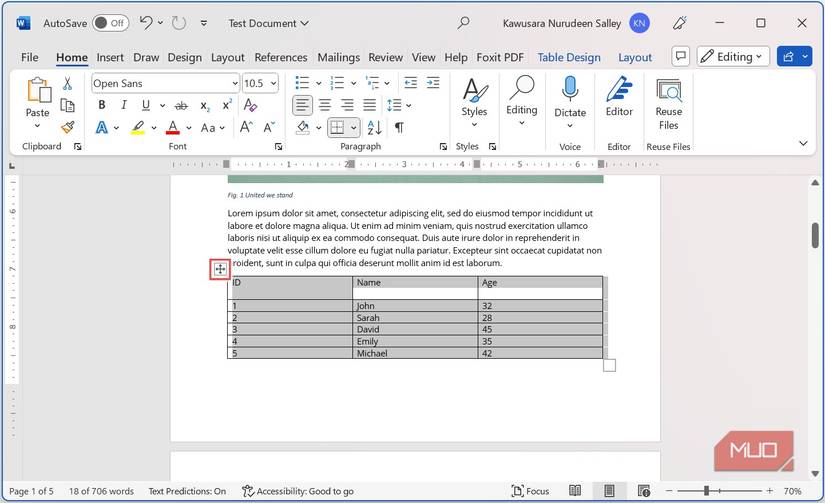Apply strikethrough formatting
825x503 pixels.
coord(181,106)
